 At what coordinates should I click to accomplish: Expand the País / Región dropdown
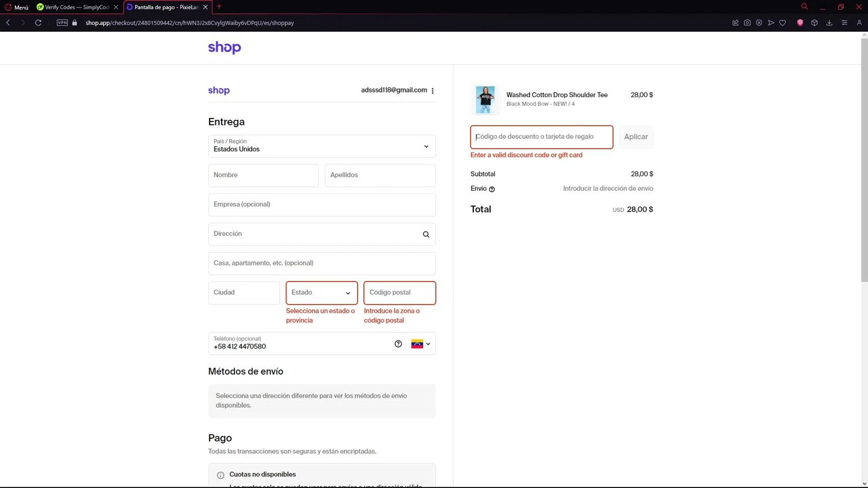(x=322, y=146)
